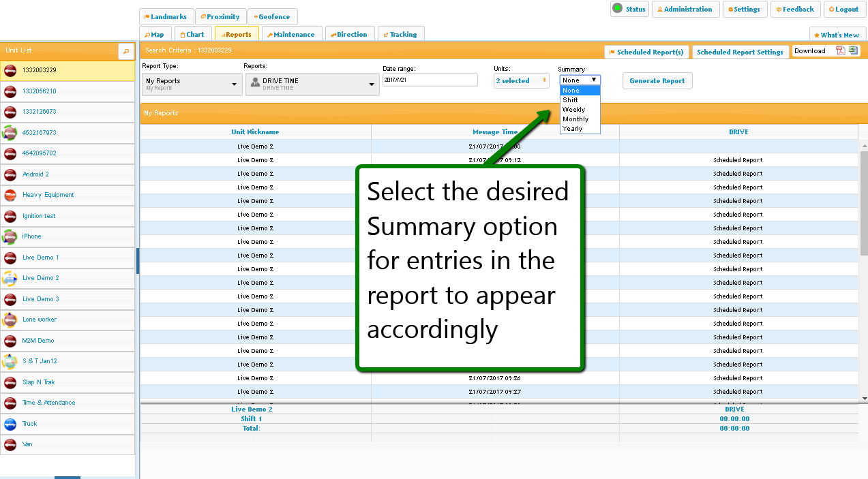
Task: Download report as PDF
Action: 841,51
